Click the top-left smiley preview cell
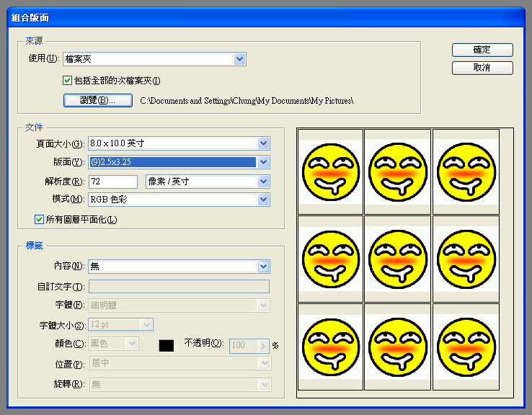 coord(330,171)
